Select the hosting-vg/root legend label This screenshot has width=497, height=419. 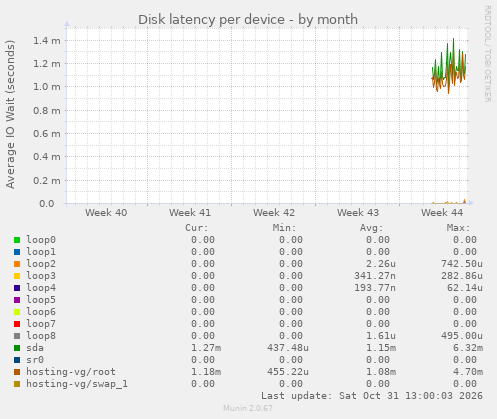tap(71, 372)
